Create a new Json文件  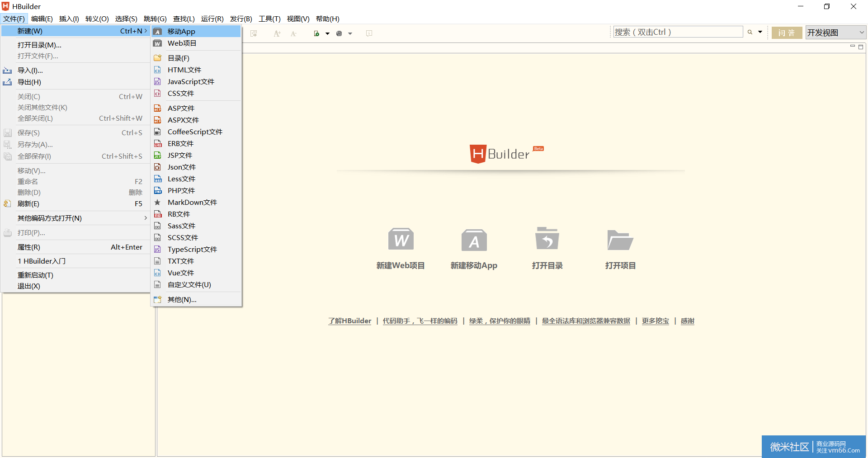pos(196,167)
